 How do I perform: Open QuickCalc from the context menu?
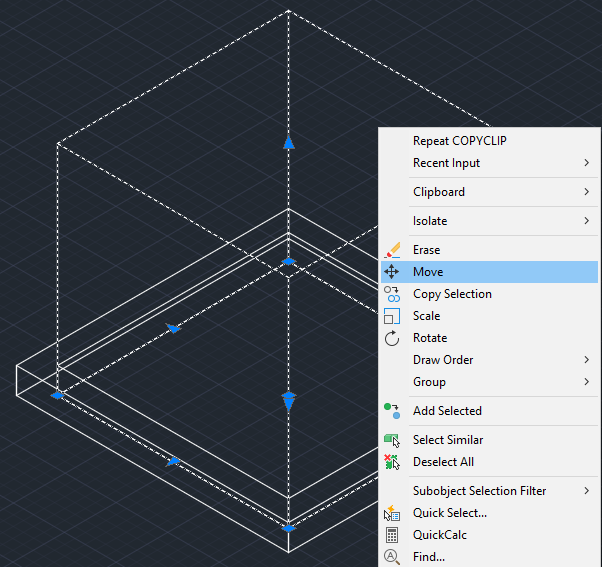tap(490, 535)
